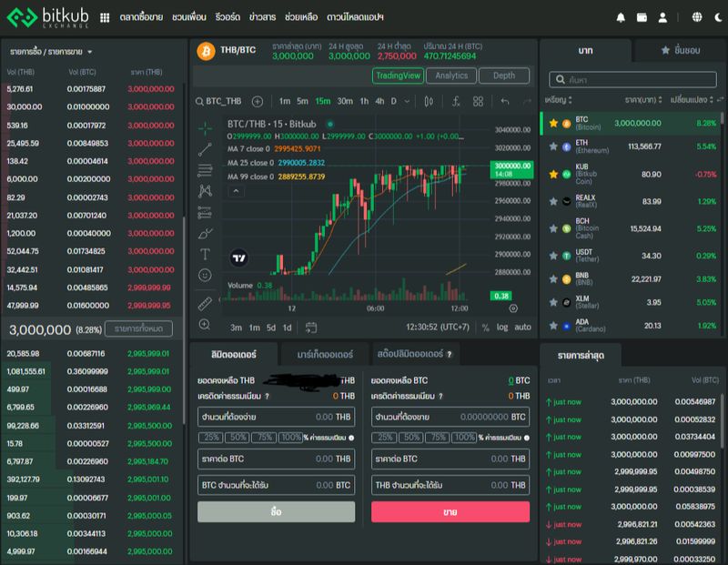Enable log scale below the chart
The height and width of the screenshot is (565, 728).
point(501,326)
